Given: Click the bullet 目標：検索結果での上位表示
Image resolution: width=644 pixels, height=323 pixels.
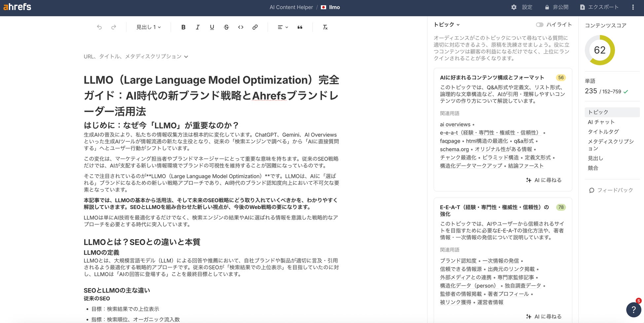Looking at the screenshot, I should tap(125, 309).
